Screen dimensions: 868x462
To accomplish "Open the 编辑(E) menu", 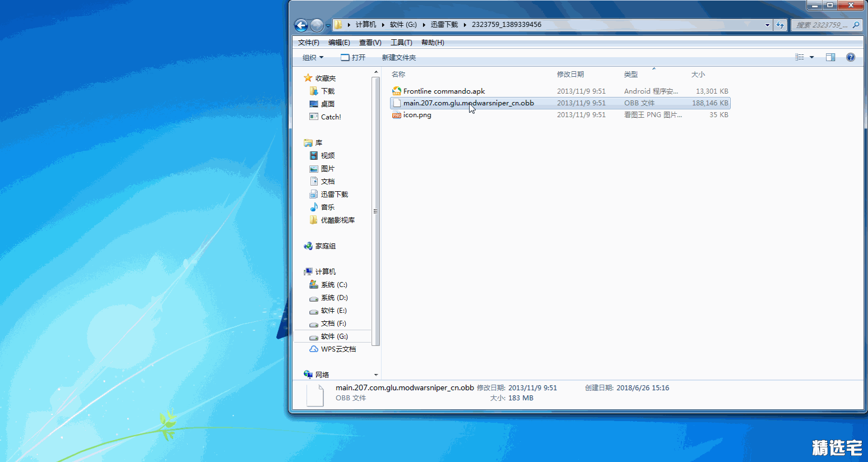I will point(339,43).
